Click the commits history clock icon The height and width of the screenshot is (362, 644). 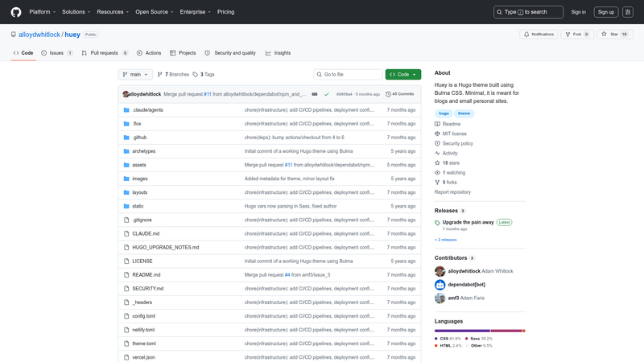click(388, 94)
